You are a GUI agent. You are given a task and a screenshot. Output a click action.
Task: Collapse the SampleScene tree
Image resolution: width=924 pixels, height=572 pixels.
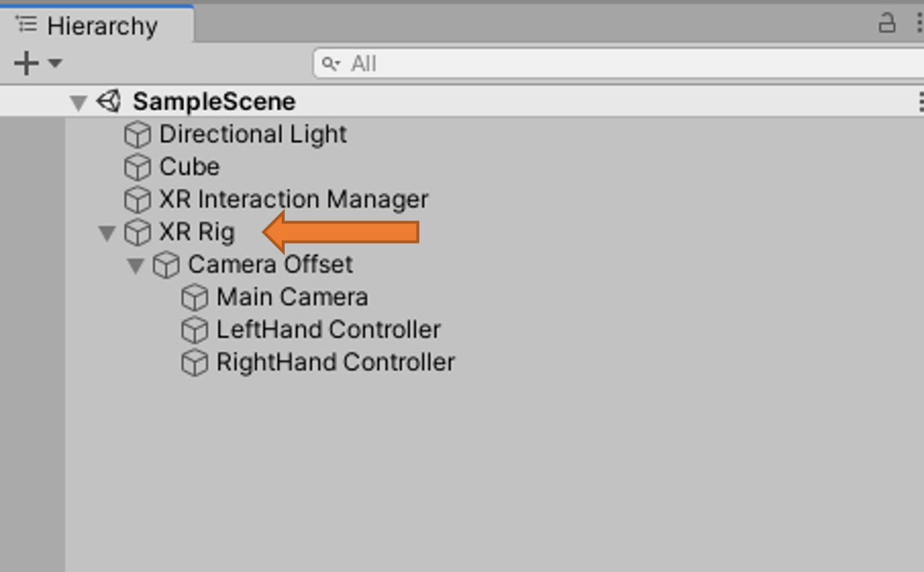(x=79, y=103)
